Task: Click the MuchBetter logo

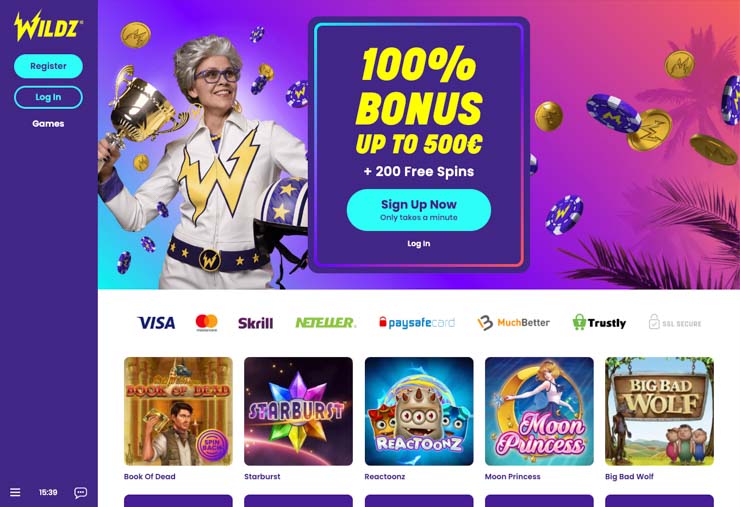Action: click(x=513, y=323)
